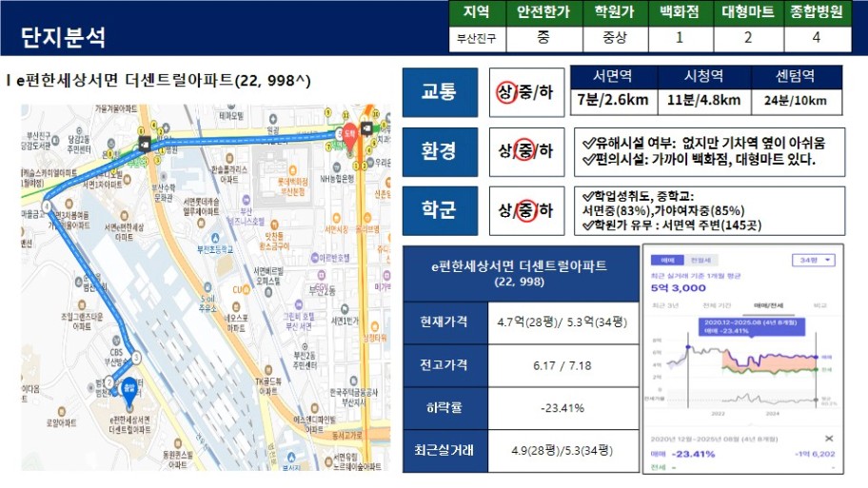Click the 한국주택금융공사 부산지사 marker
This screenshot has width=868, height=488.
click(x=353, y=381)
